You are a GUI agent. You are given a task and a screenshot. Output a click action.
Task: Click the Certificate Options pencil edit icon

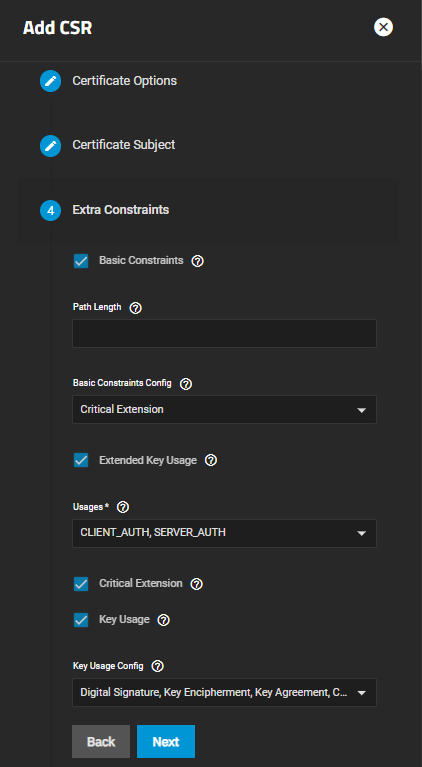coord(50,81)
